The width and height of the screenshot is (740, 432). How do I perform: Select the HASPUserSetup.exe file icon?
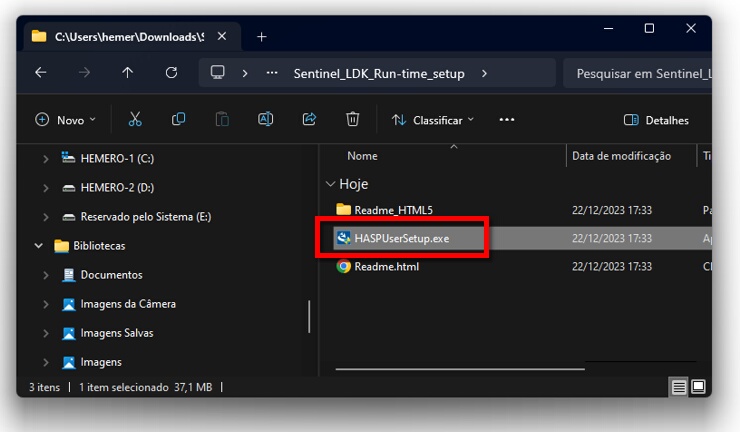click(x=343, y=238)
